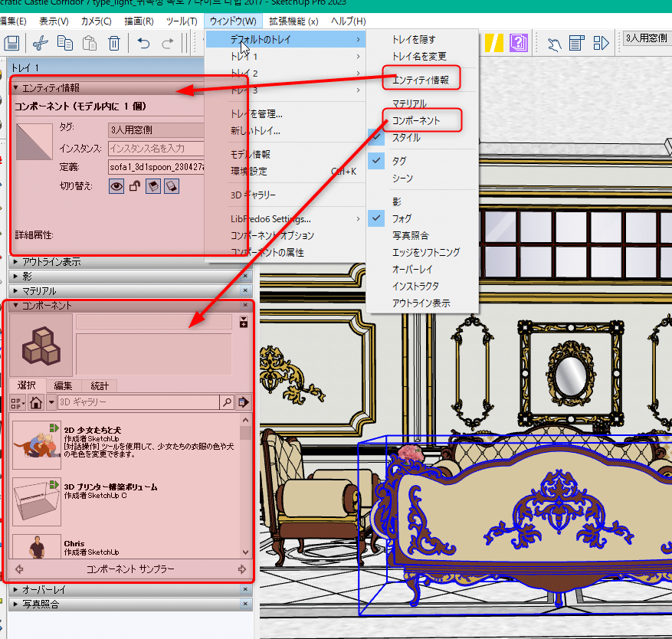The image size is (672, 639).
Task: Click the home In Model icon
Action: tap(36, 402)
